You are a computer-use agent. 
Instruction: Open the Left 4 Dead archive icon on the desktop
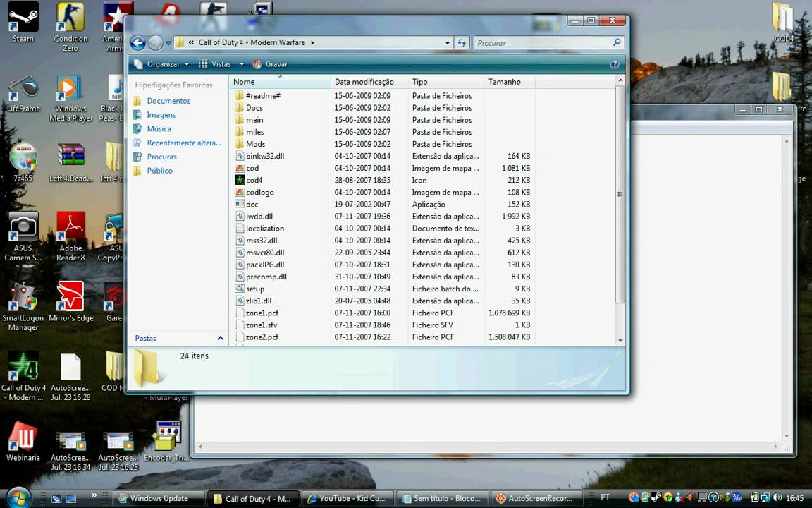71,162
